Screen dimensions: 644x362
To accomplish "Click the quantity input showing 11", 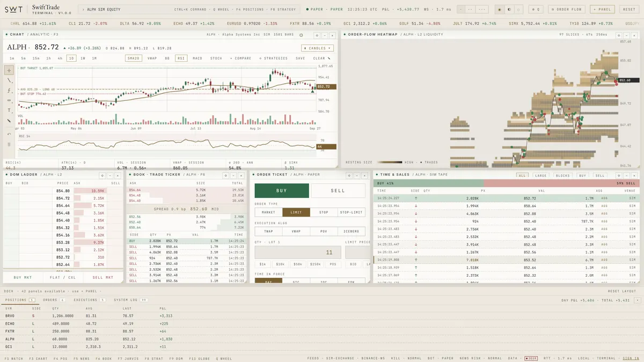I will (x=297, y=252).
